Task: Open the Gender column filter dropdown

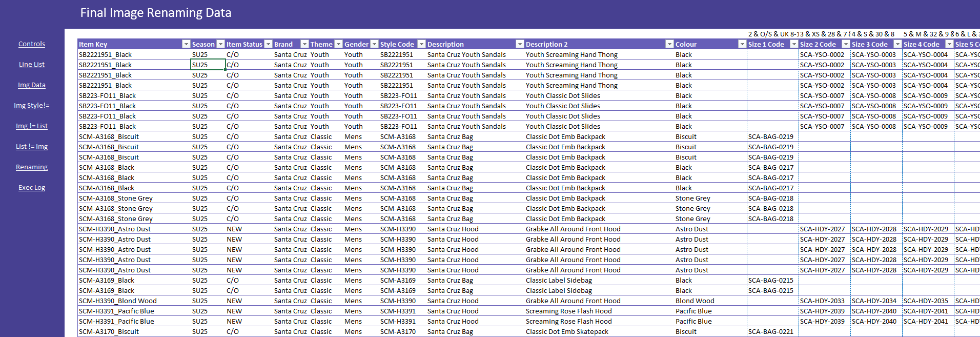Action: click(374, 44)
